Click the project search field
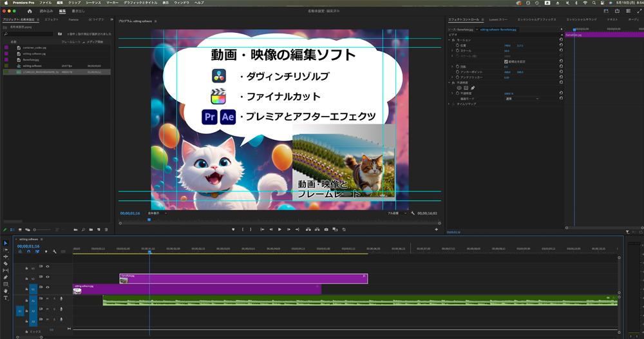Image resolution: width=644 pixels, height=339 pixels. coord(29,34)
